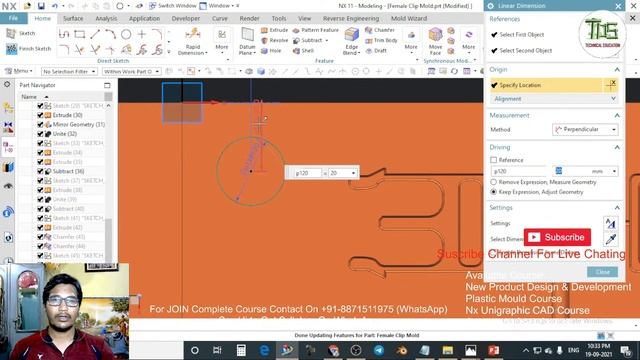Click the Sketch tool icon

pos(11,33)
